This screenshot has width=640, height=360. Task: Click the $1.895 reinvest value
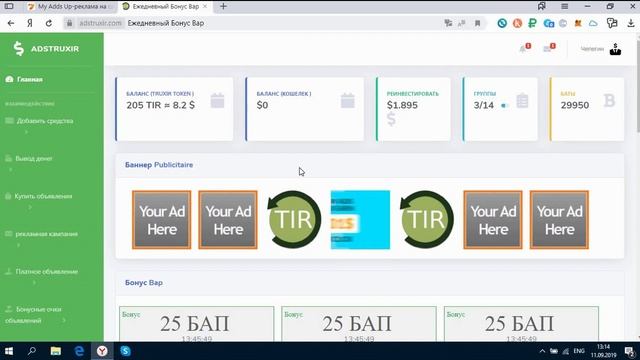click(x=402, y=105)
